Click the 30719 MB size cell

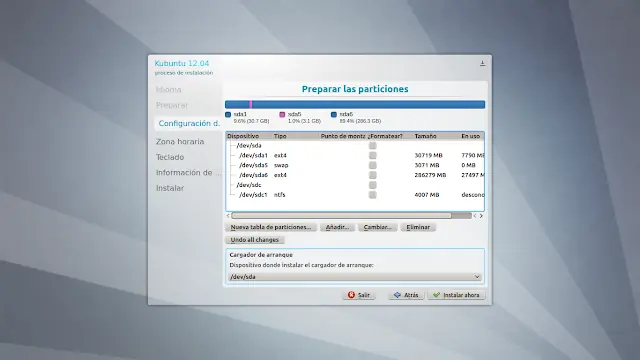428,155
